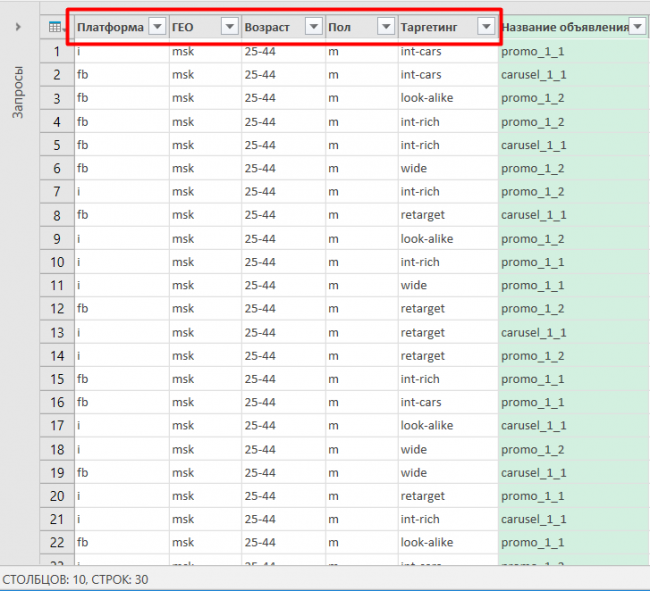Click the Название объявления cell in row 8
Screen dimensions: 650x591
coord(570,215)
